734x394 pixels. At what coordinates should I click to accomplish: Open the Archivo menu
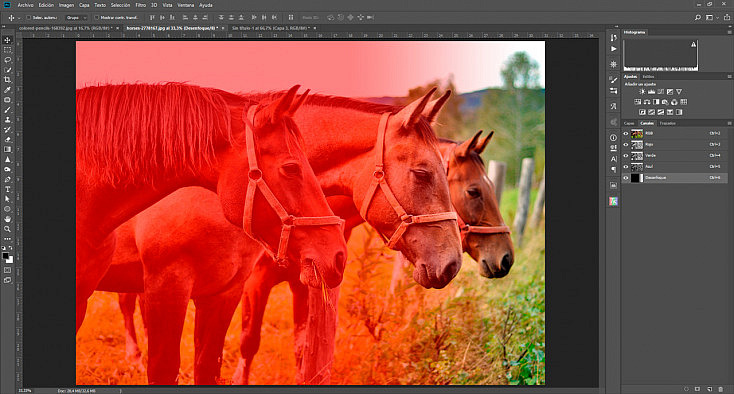[x=25, y=5]
